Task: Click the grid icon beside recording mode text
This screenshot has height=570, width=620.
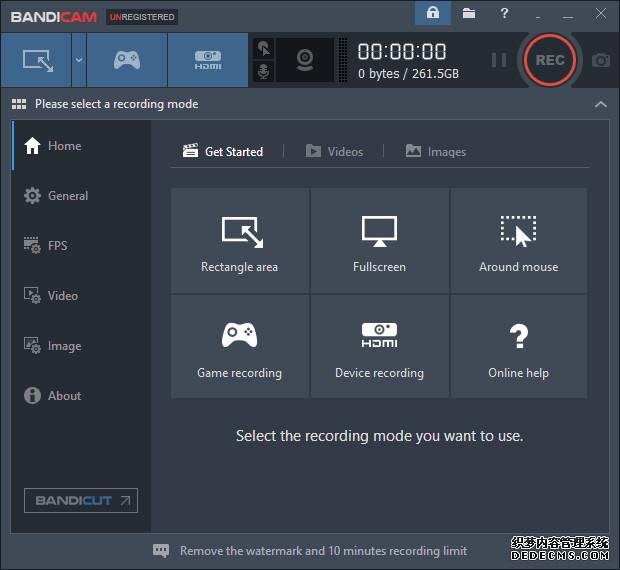Action: pos(19,104)
